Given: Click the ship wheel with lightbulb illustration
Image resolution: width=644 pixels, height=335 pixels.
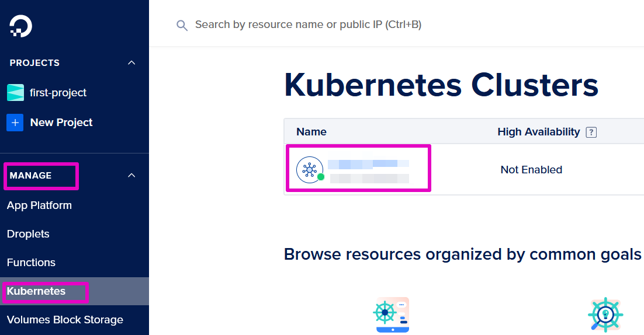Looking at the screenshot, I should pos(605,315).
